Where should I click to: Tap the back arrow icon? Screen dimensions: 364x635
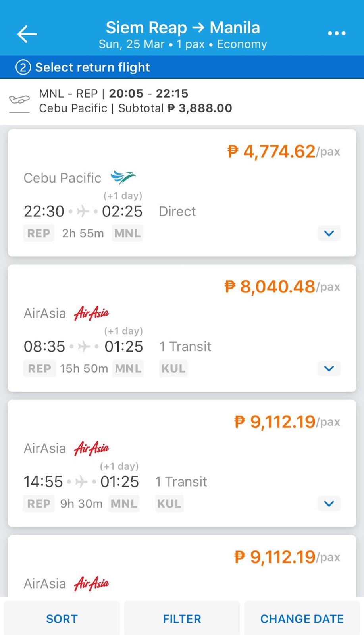click(27, 34)
